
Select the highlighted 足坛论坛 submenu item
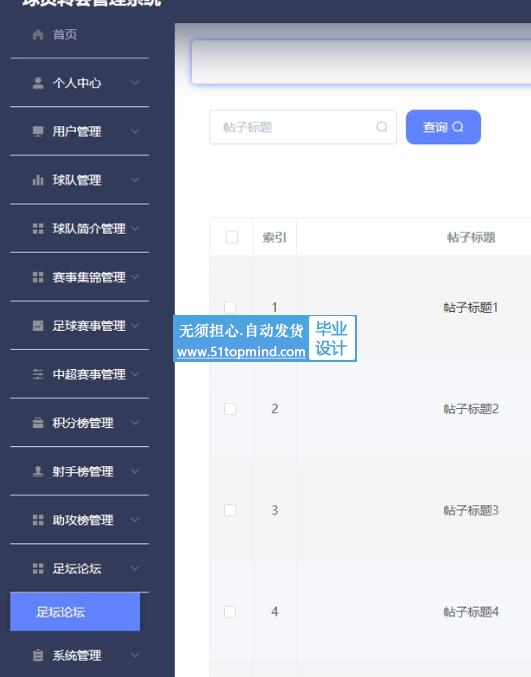pyautogui.click(x=75, y=611)
